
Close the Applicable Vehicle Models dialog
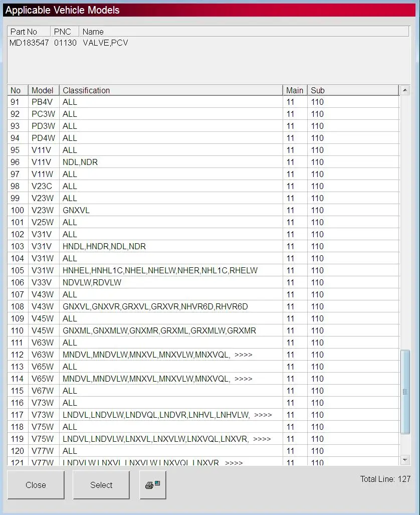[x=36, y=485]
